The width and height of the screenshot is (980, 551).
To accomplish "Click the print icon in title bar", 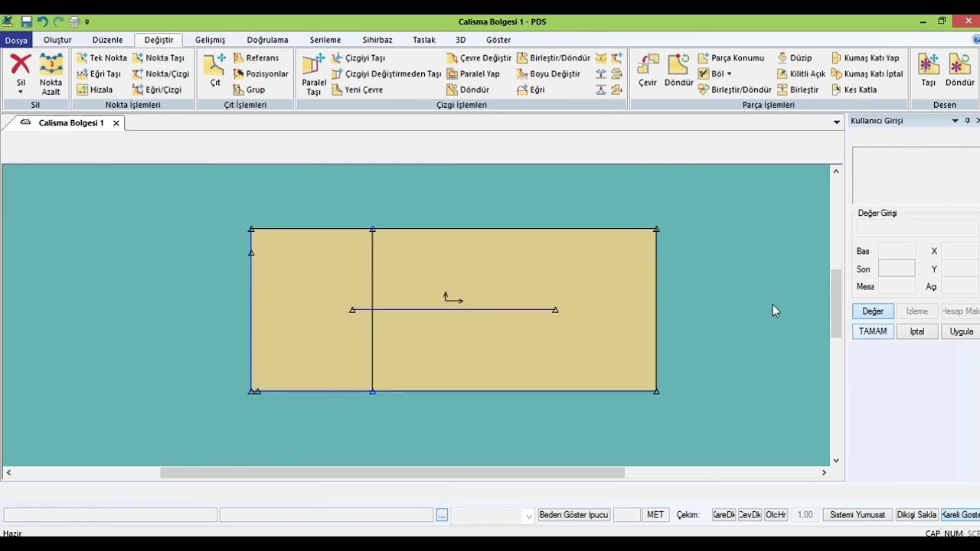I will click(74, 21).
